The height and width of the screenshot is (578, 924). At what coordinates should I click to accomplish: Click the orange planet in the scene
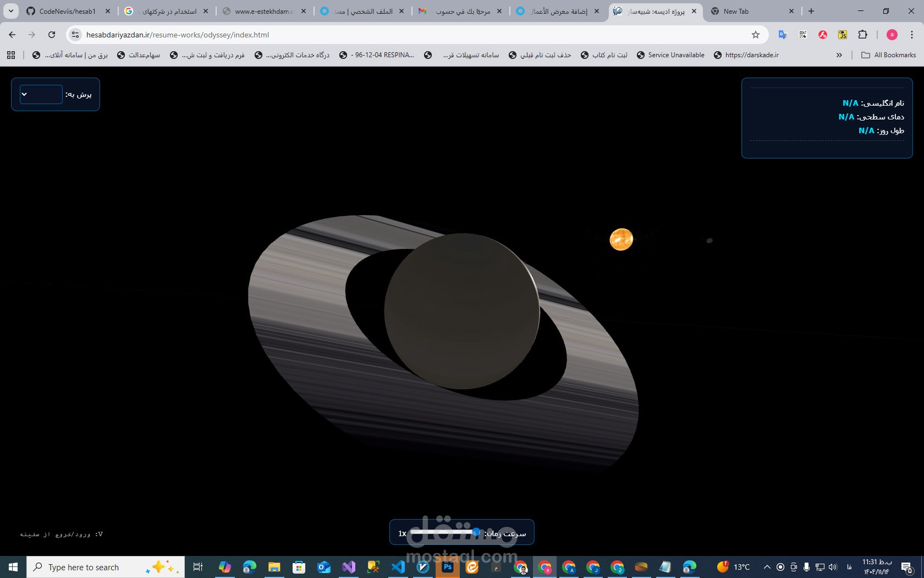tap(621, 239)
